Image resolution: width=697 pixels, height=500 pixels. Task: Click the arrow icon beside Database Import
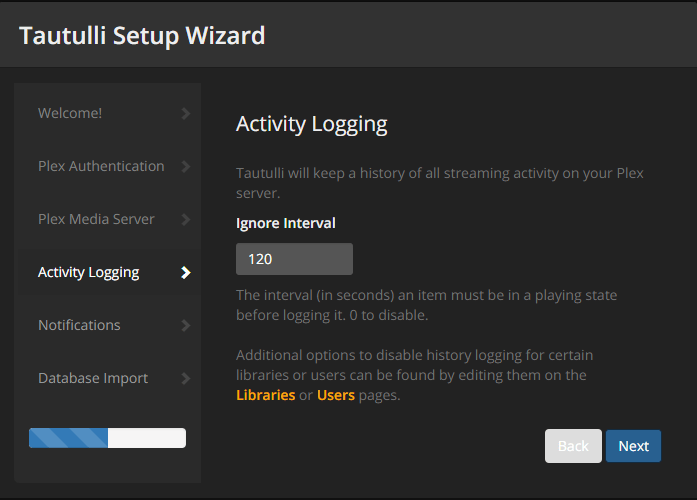pos(186,379)
